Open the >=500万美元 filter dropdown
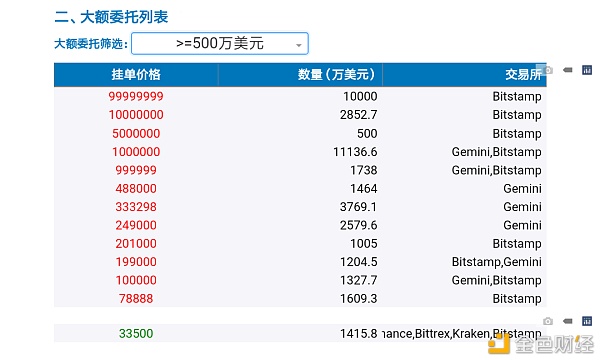600x360 pixels. click(220, 44)
